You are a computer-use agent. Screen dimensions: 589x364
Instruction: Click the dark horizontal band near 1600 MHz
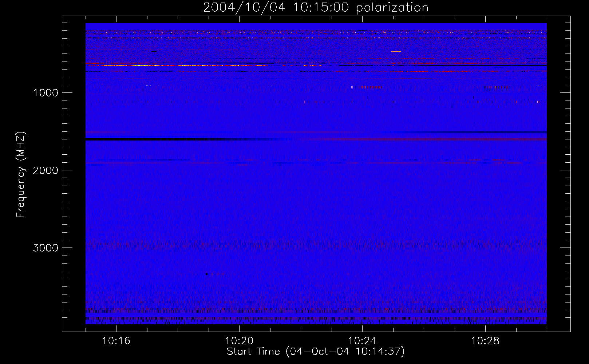coord(182,139)
